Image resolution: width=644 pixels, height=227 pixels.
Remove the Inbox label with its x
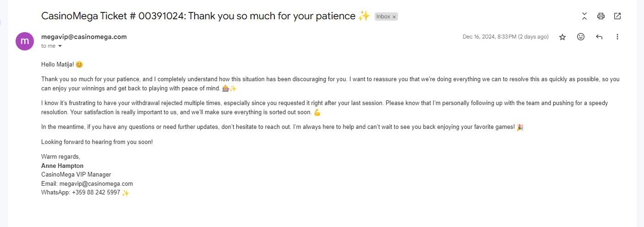[394, 17]
